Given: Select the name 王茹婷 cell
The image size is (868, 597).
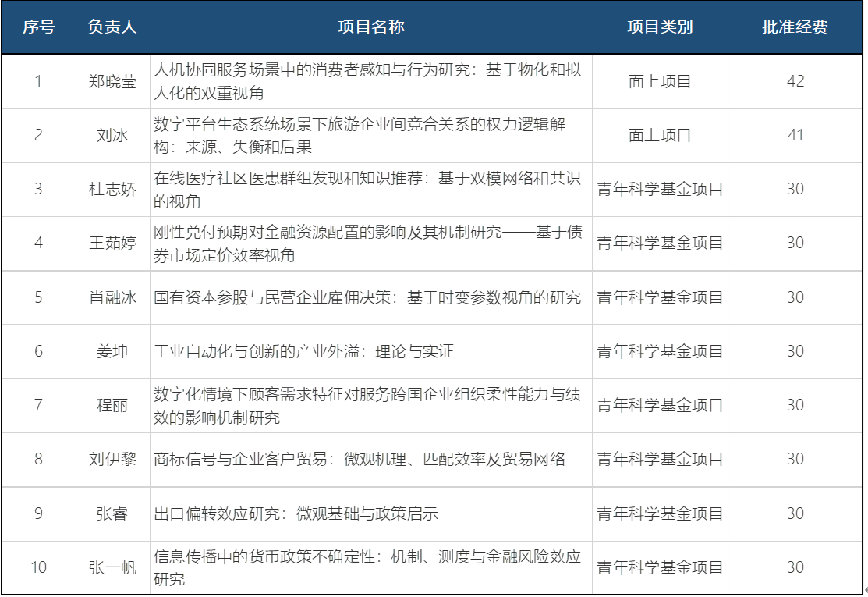Looking at the screenshot, I should pyautogui.click(x=112, y=243).
